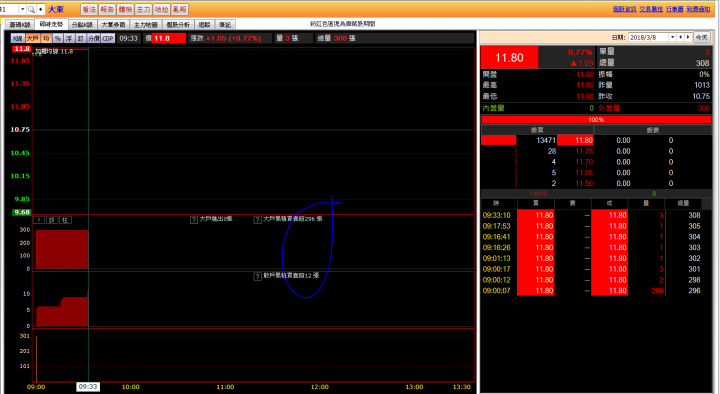Click the red 100% buy ratio bar
The height and width of the screenshot is (394, 720).
click(x=596, y=119)
